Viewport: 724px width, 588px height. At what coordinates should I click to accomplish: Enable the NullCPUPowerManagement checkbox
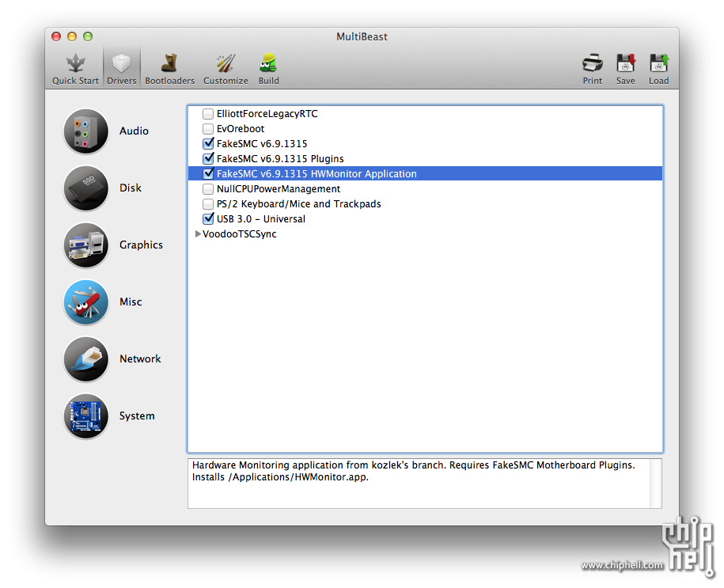tap(208, 189)
